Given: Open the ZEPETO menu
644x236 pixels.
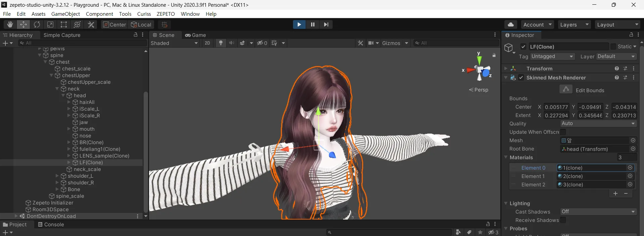Looking at the screenshot, I should click(x=166, y=14).
